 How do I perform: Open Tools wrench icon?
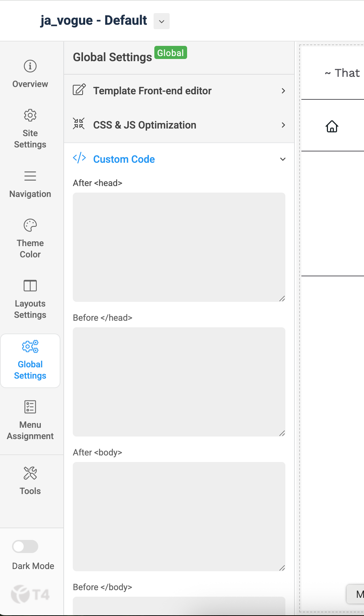point(30,473)
